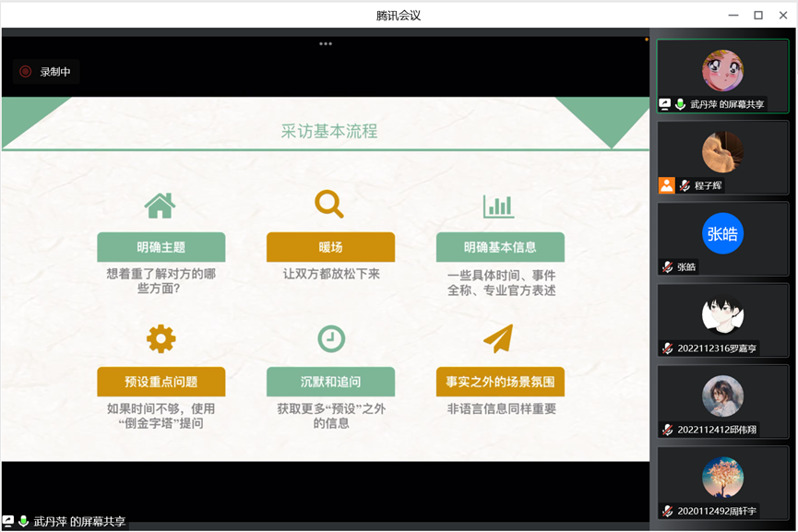This screenshot has width=798, height=532.
Task: Click 张皓's blue avatar circle
Action: [722, 233]
